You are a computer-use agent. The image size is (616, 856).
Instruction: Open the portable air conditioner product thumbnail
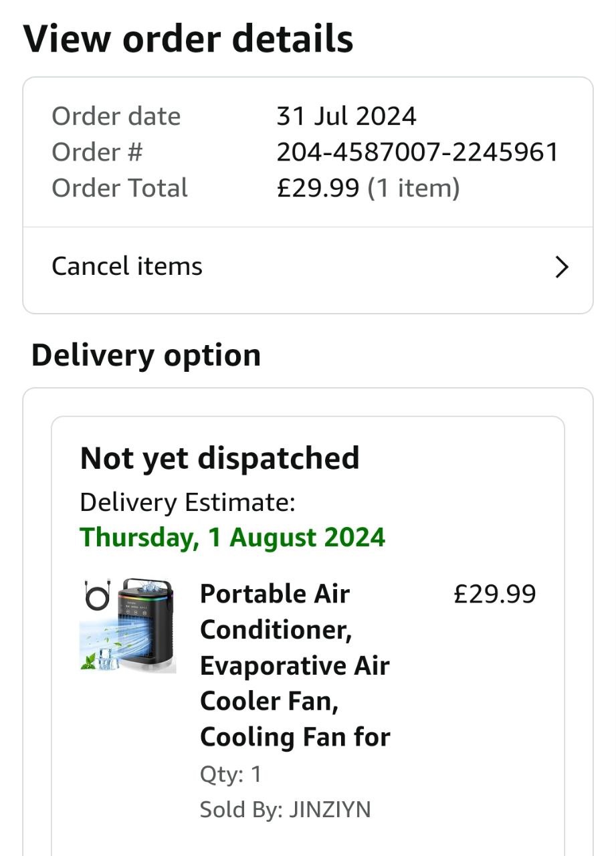128,625
